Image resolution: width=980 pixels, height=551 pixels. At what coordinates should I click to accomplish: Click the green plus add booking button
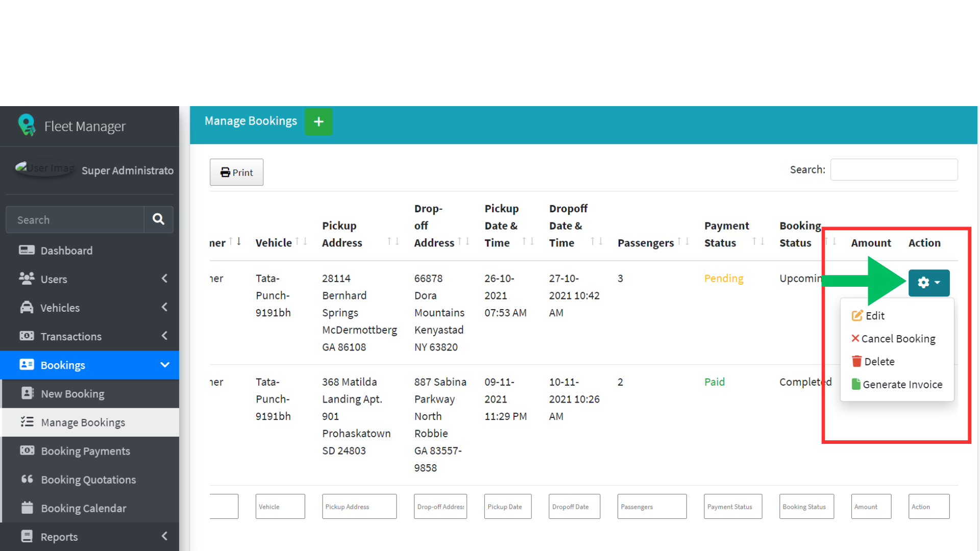[x=318, y=121]
